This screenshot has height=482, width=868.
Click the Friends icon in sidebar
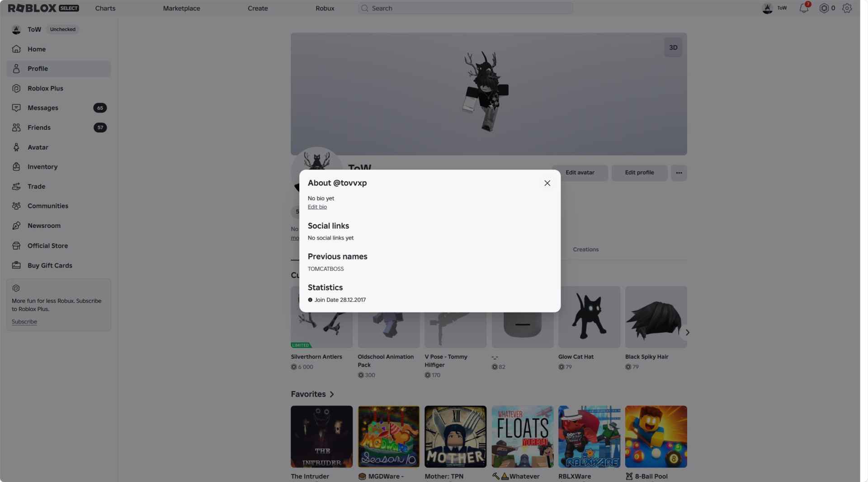click(16, 128)
